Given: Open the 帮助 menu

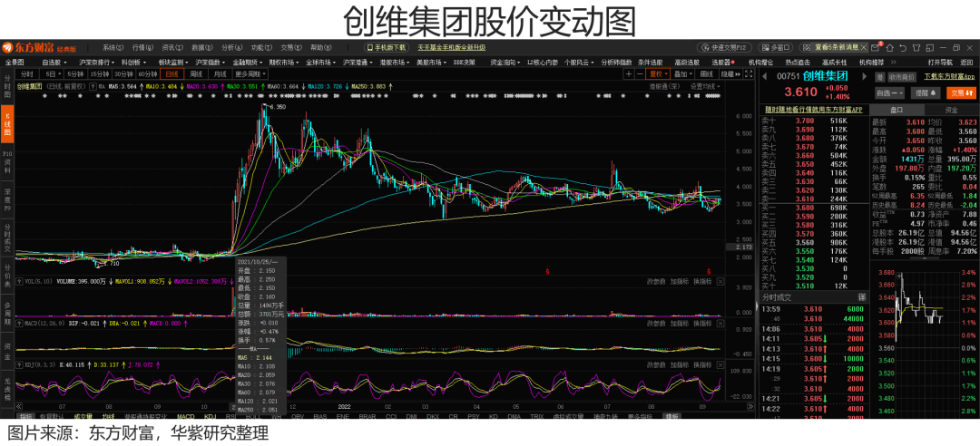Looking at the screenshot, I should click(x=321, y=47).
